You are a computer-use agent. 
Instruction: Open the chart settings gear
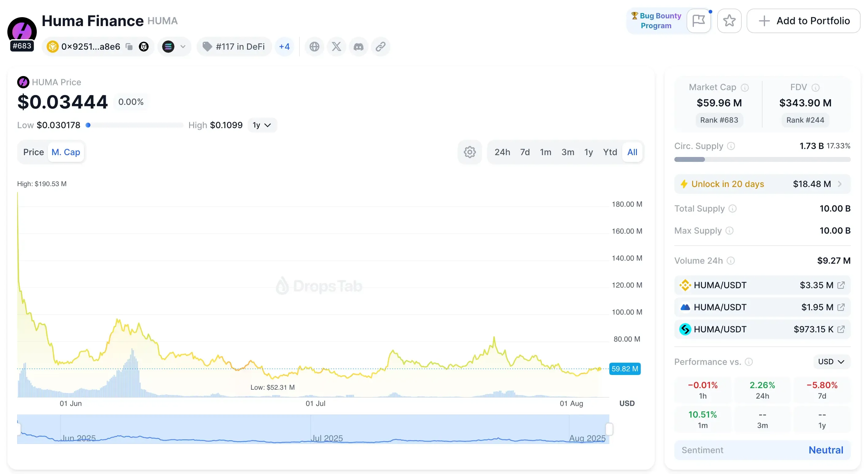469,152
